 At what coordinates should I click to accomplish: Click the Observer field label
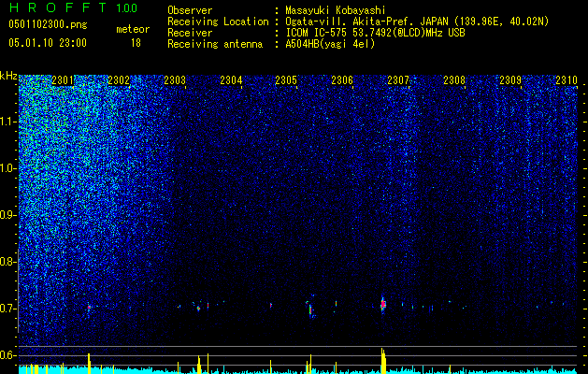(x=190, y=10)
